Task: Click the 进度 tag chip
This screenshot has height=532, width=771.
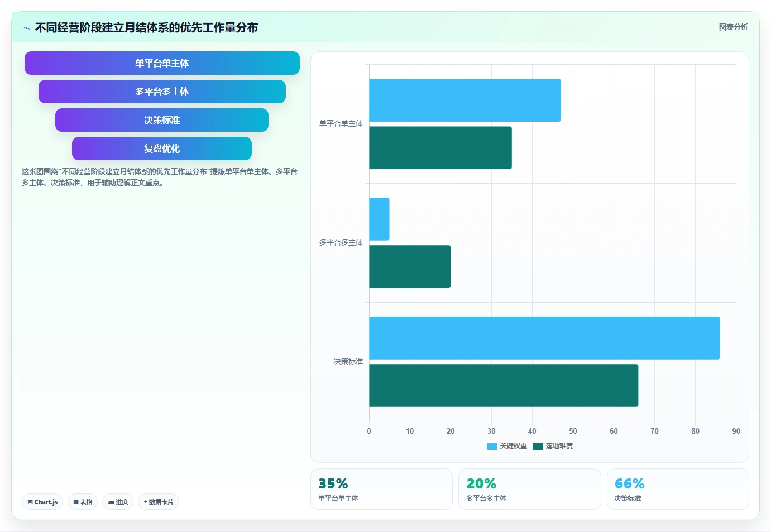Action: (118, 502)
